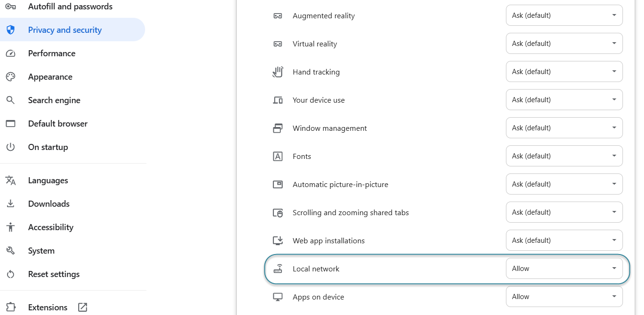Click the Performance gauge icon
Viewport: 644px width, 315px height.
click(10, 53)
